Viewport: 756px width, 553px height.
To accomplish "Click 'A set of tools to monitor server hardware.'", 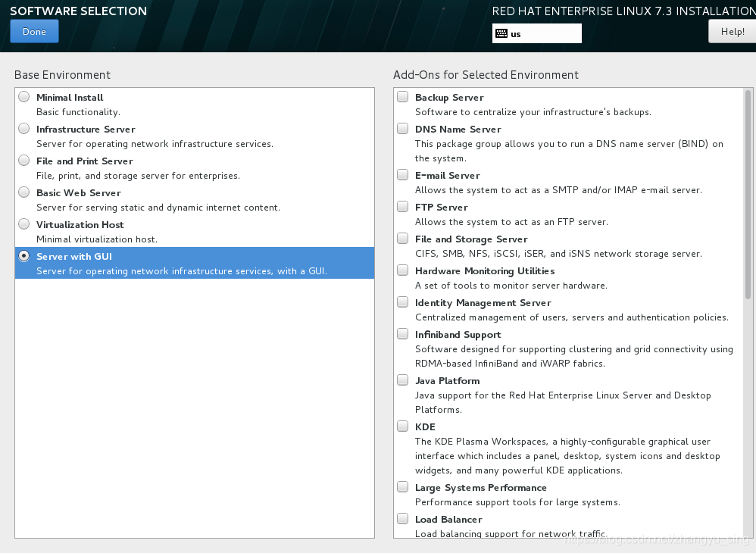I will pos(511,286).
